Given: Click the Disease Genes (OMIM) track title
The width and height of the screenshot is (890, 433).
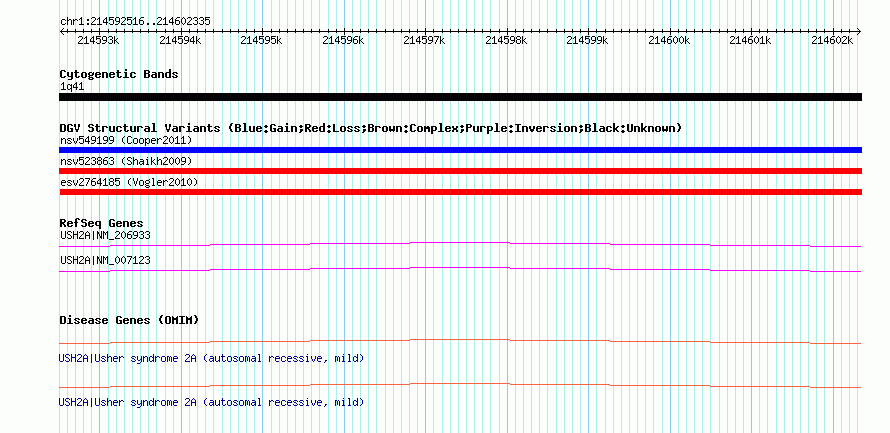Looking at the screenshot, I should click(x=129, y=320).
